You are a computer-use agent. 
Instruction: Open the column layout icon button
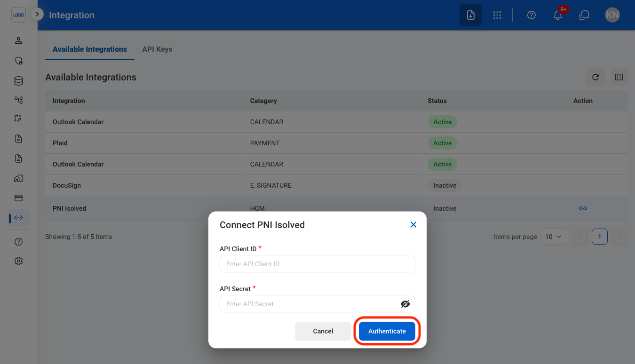(619, 77)
